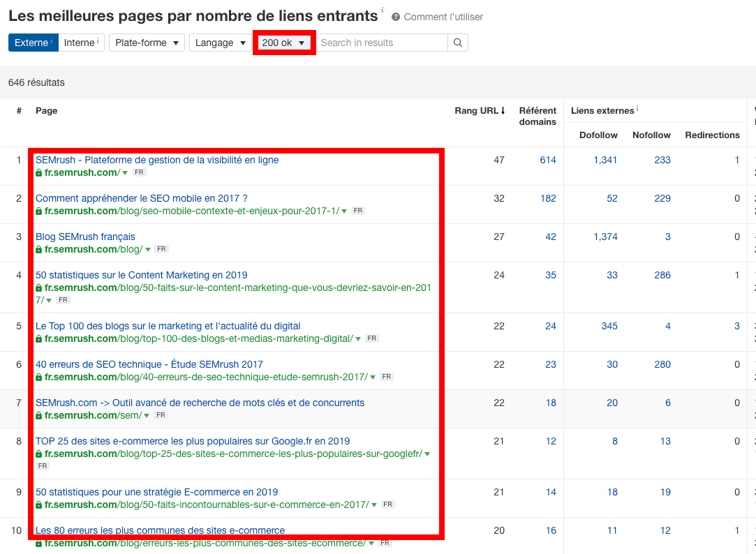Screen dimensions: 756x554
Task: Open 'SEMrush - Plateforme de gestion' page link
Action: pyautogui.click(x=157, y=160)
